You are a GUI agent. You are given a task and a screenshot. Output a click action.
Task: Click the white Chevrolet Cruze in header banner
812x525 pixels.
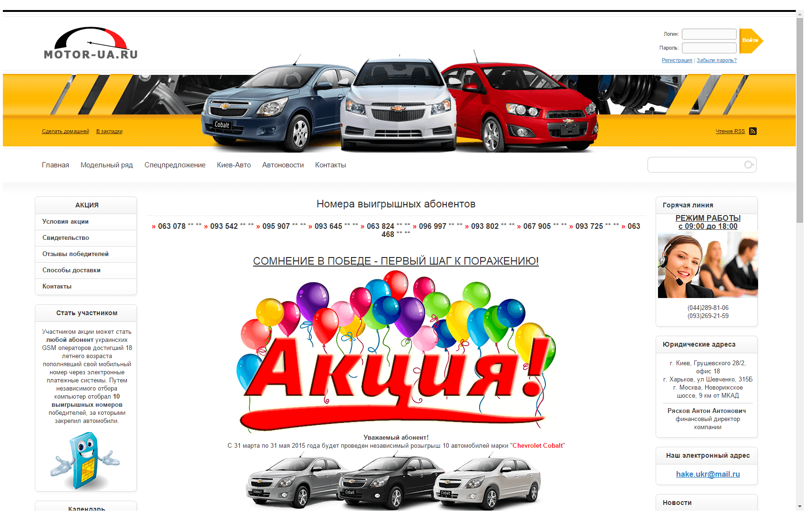click(x=398, y=105)
